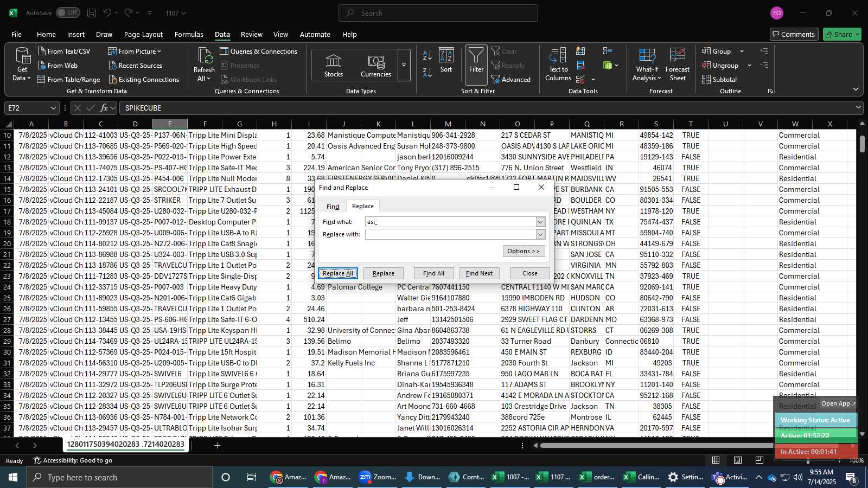Click Options >> in Find and Replace

tap(524, 251)
